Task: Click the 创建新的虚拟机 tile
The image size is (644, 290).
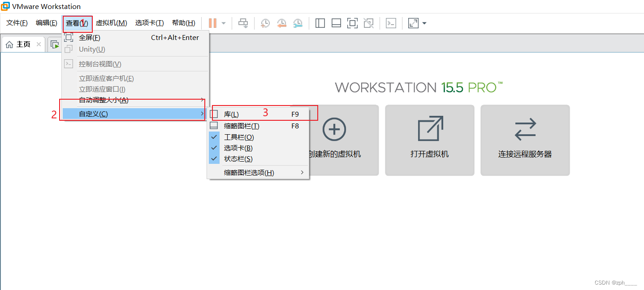Action: click(x=334, y=140)
